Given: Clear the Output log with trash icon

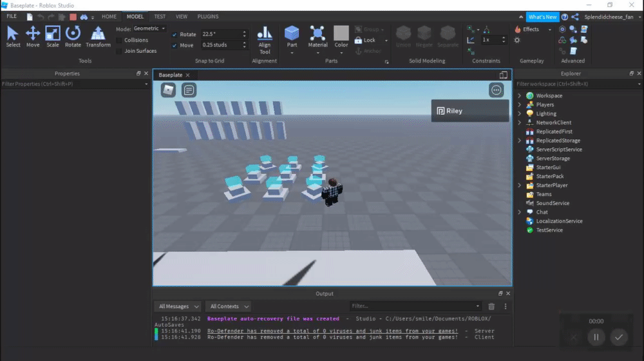Looking at the screenshot, I should coord(491,306).
